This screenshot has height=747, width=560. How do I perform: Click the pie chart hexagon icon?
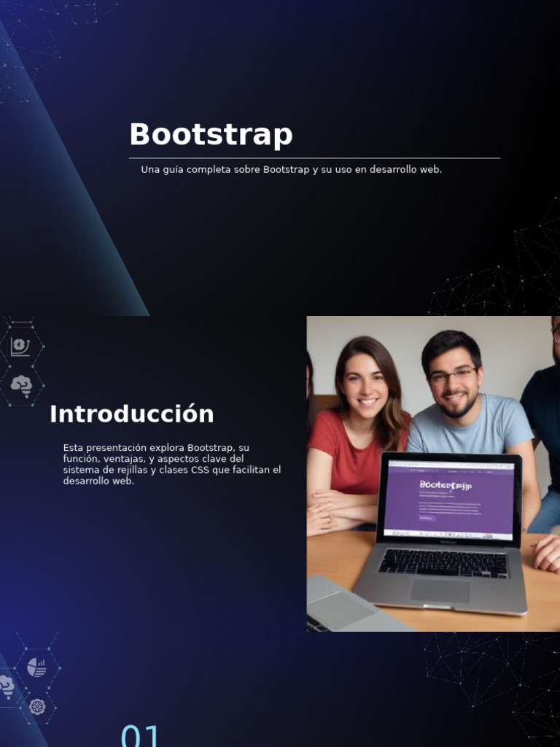[36, 667]
